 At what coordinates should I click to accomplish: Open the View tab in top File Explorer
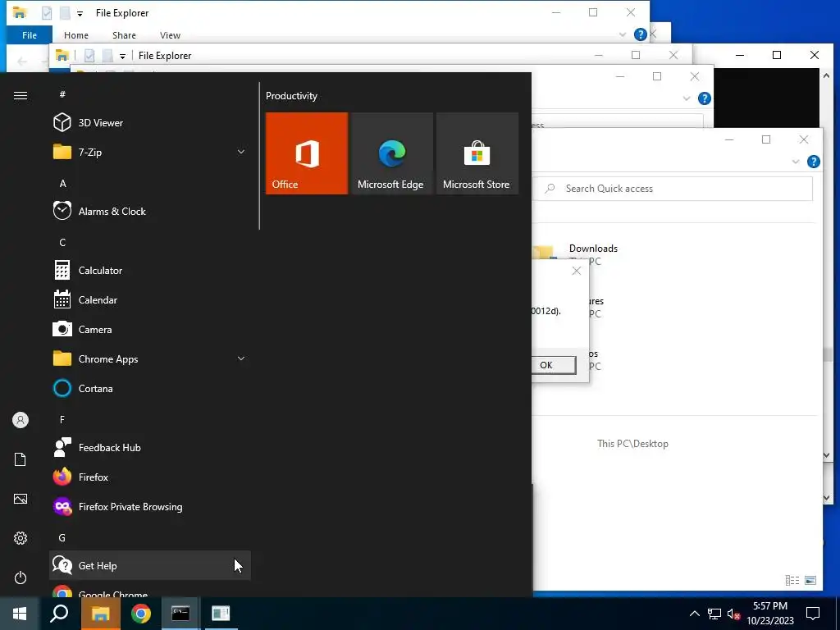(170, 34)
